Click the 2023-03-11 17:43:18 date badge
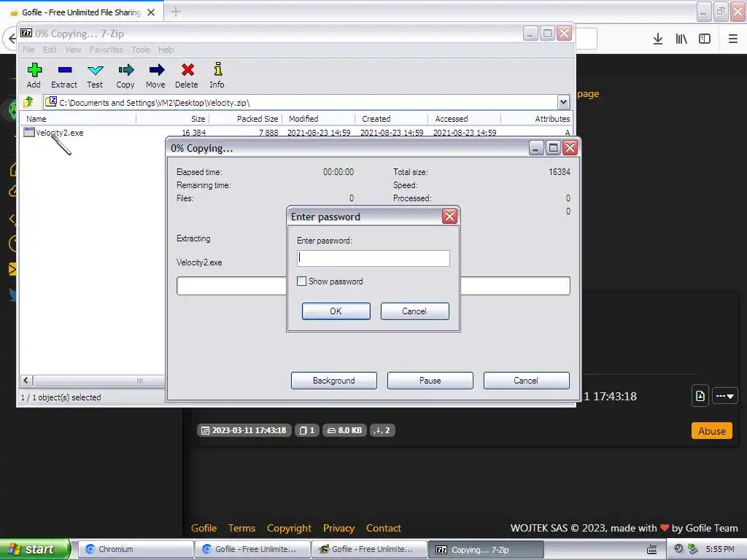This screenshot has height=560, width=747. click(244, 430)
